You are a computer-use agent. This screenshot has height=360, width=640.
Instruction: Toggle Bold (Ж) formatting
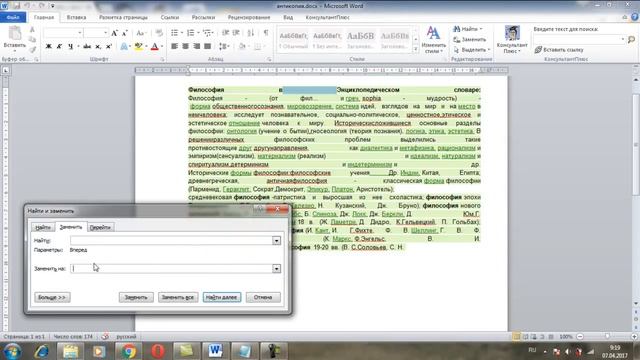(x=49, y=47)
